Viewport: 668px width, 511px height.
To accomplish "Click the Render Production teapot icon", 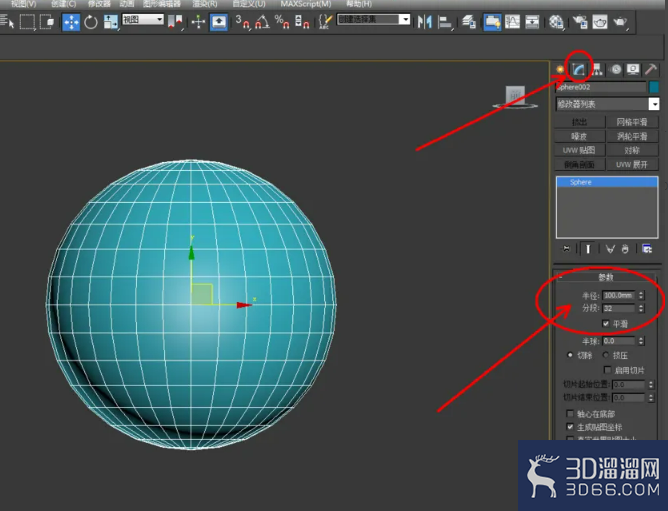I will click(620, 22).
